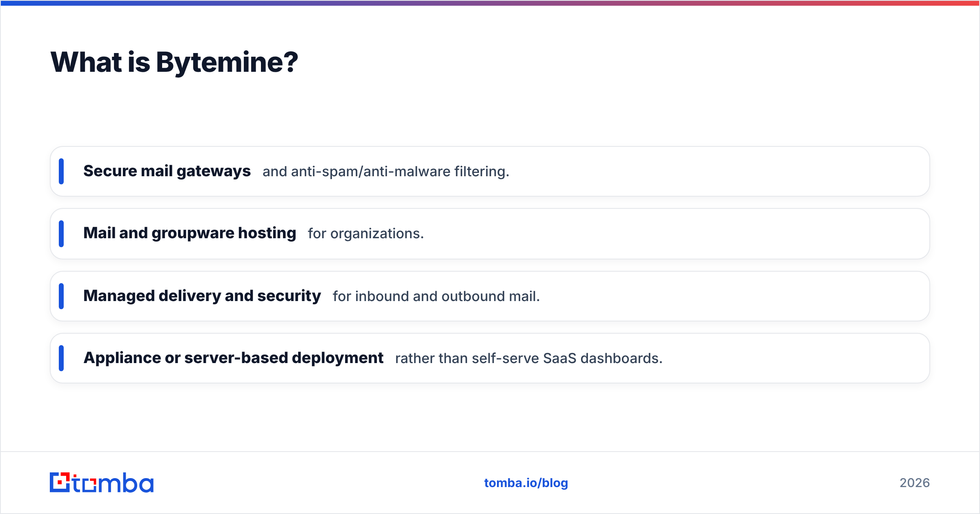Select 'Managed delivery and security' bold text

click(x=202, y=296)
